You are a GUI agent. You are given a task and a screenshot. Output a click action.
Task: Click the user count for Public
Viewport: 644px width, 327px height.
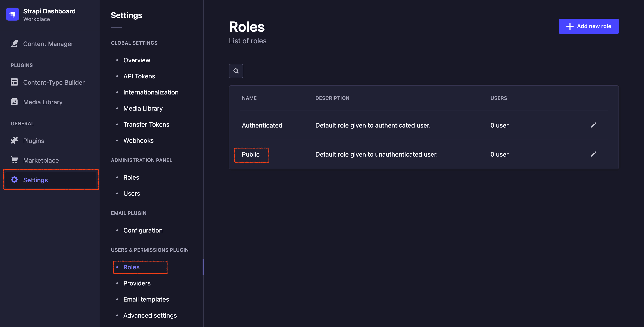pyautogui.click(x=500, y=154)
